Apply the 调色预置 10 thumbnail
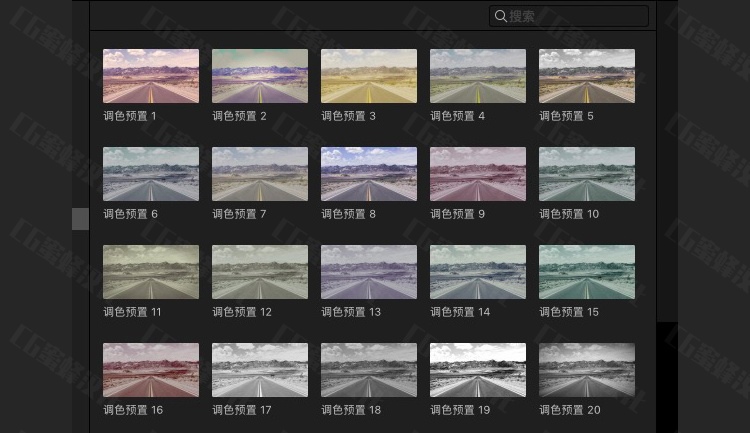Screen dimensions: 750x433 click(x=587, y=174)
